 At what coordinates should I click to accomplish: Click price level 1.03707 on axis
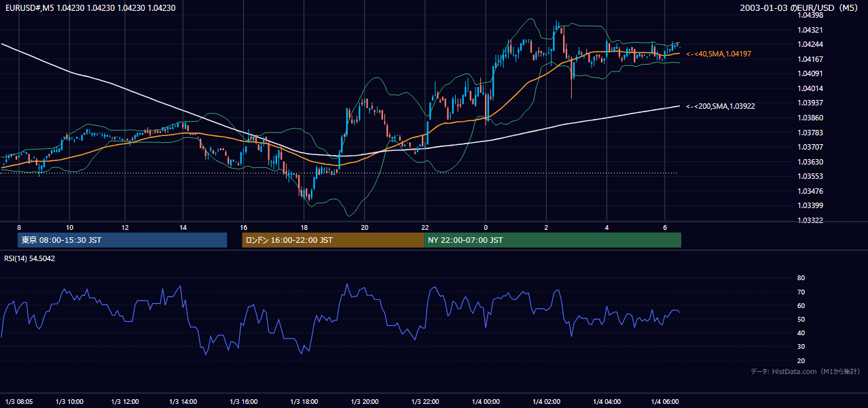810,147
